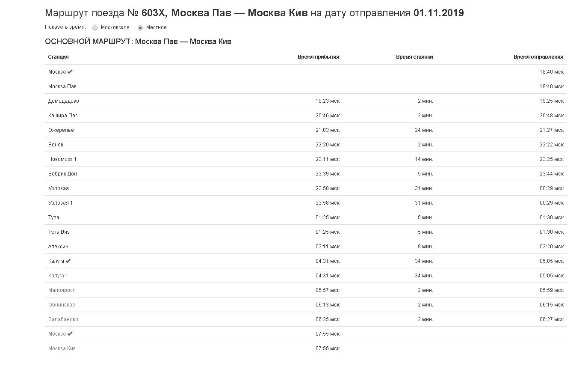
Task: Click the Время стоянки column header
Action: click(x=414, y=57)
